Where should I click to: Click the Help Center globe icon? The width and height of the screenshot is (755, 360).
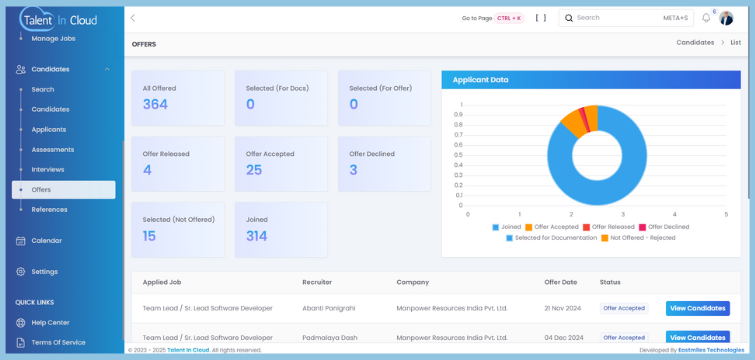(20, 322)
